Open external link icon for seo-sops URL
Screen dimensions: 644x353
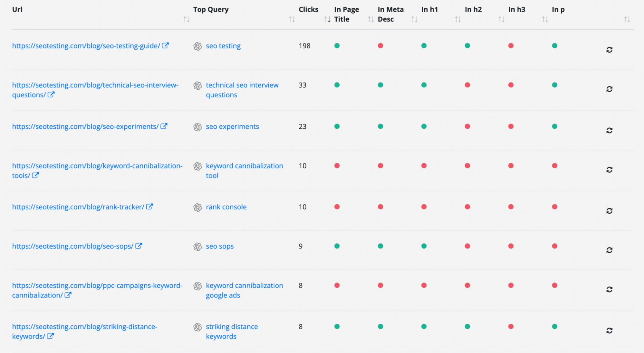pyautogui.click(x=139, y=246)
